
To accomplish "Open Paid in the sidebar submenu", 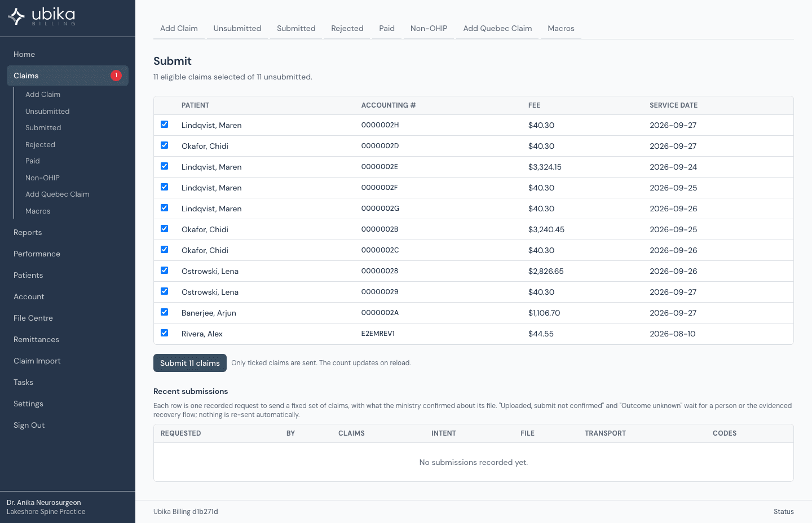I will (x=33, y=161).
